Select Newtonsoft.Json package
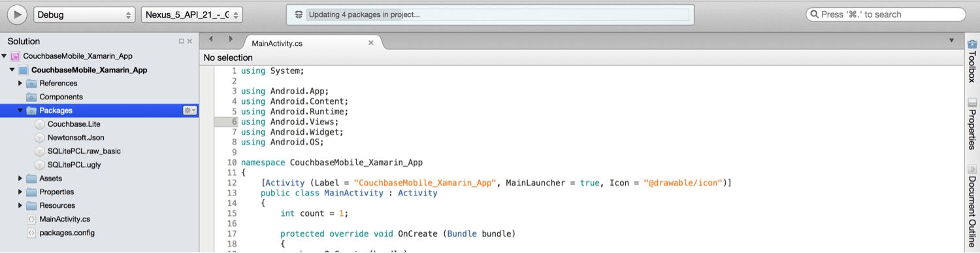This screenshot has width=980, height=253. pos(76,138)
